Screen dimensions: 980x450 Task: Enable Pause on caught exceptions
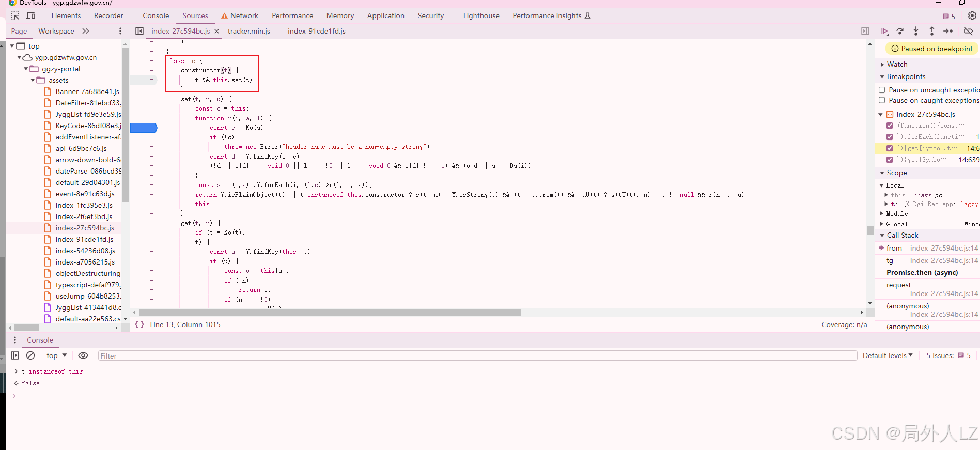click(882, 100)
